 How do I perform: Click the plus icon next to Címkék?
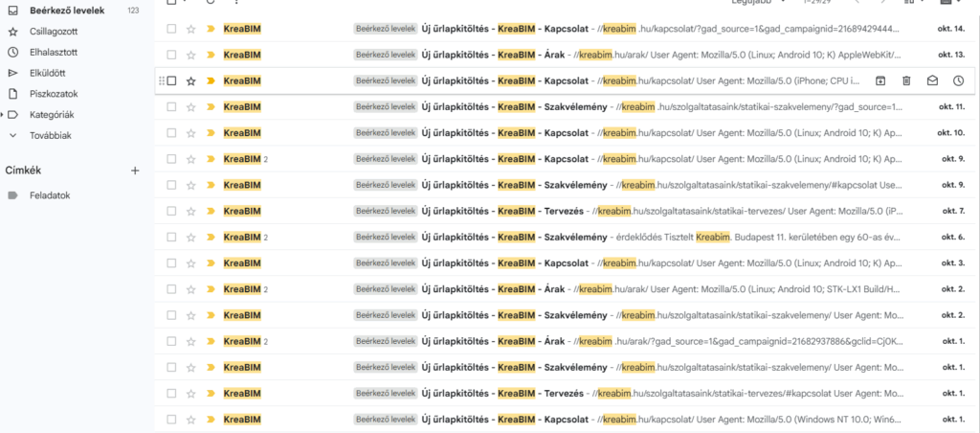135,171
